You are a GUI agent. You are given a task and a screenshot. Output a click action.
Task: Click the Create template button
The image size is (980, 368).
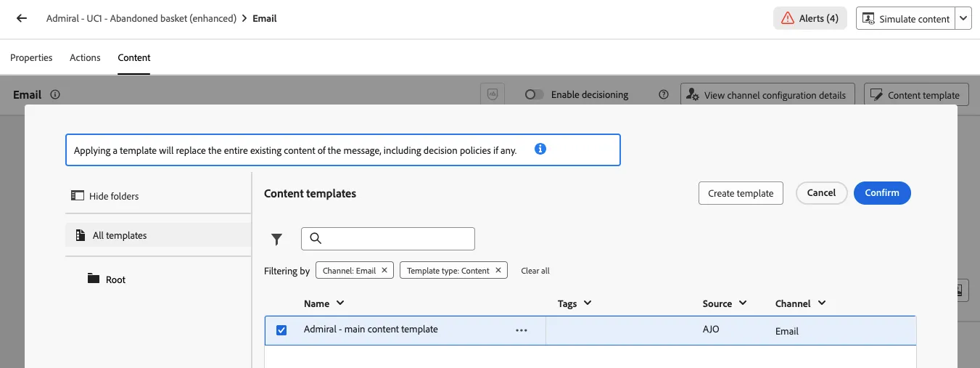[x=741, y=193]
